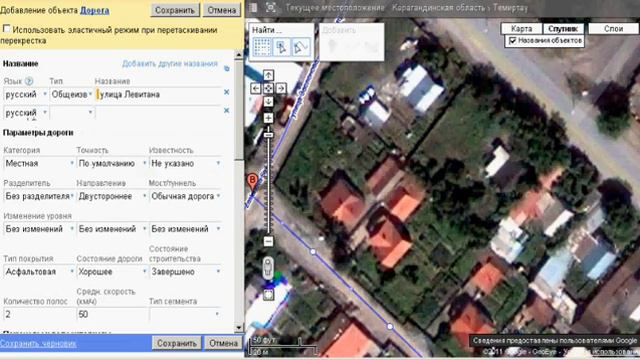Click Карагандинская область in breadcrumb
This screenshot has width=640, height=360.
pyautogui.click(x=438, y=8)
